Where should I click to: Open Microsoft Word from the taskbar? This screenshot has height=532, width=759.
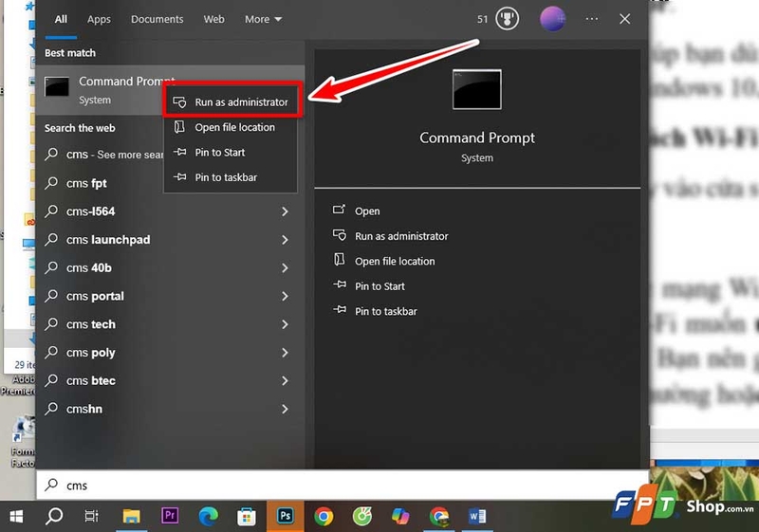click(x=477, y=517)
